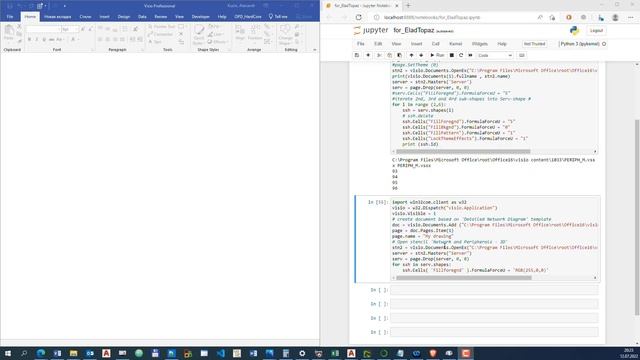
Task: Paste cells below in Jupyter toolbar
Action: click(399, 55)
